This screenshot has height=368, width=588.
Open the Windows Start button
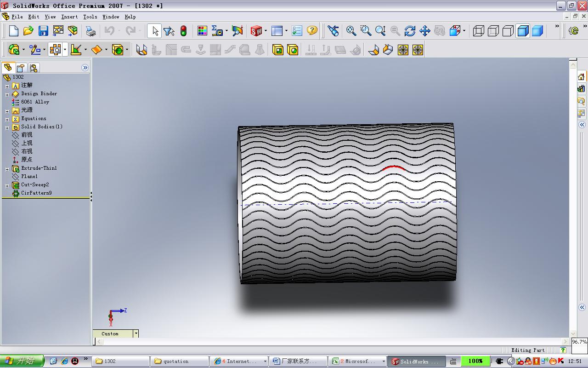point(22,361)
